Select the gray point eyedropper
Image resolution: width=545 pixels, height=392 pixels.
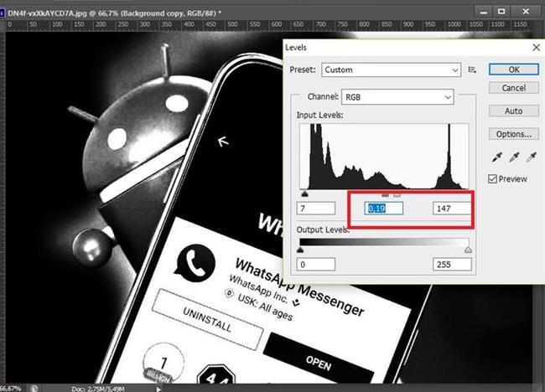(514, 157)
